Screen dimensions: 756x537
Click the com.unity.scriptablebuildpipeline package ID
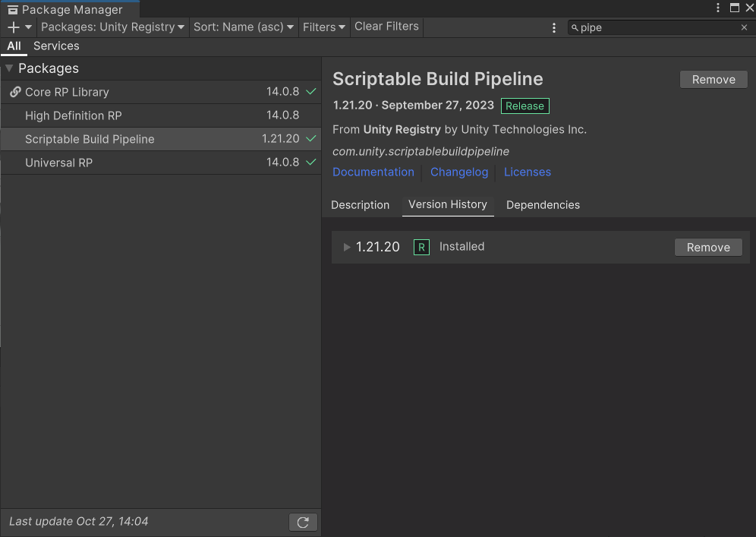(x=421, y=151)
